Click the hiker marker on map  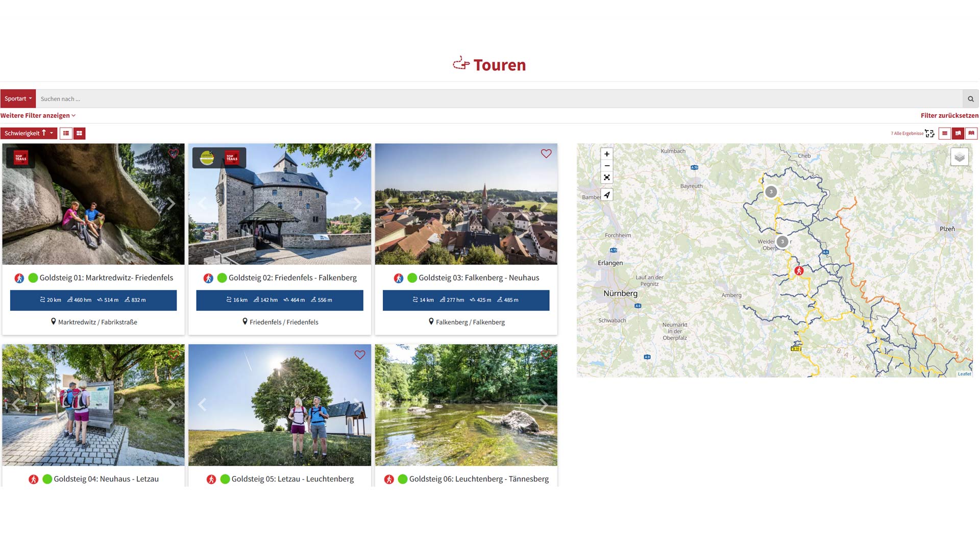(x=799, y=271)
